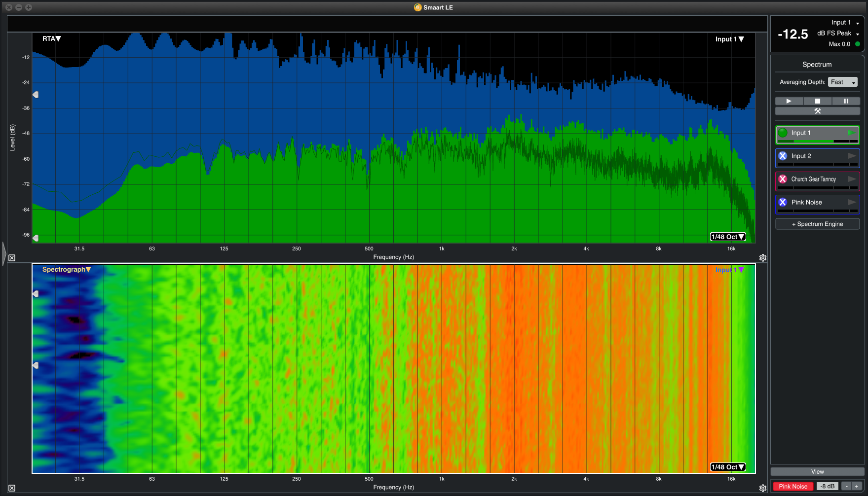Viewport: 868px width, 496px height.
Task: Expand the left sidebar handle arrow
Action: 4,254
